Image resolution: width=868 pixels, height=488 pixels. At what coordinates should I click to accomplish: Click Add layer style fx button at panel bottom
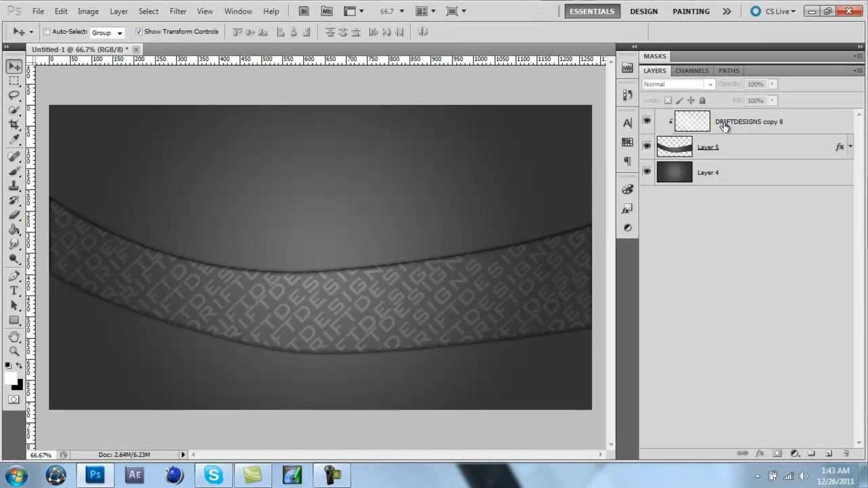(759, 453)
